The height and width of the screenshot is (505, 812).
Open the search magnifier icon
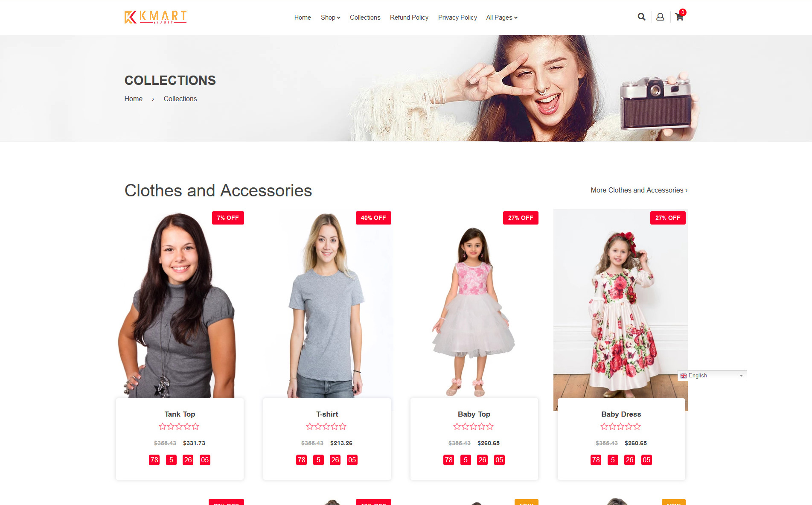(x=641, y=17)
